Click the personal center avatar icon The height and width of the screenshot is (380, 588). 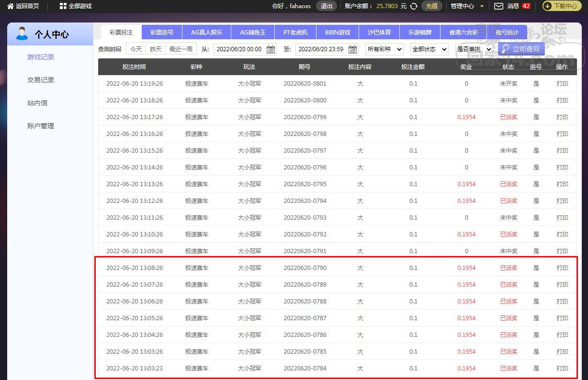point(22,34)
